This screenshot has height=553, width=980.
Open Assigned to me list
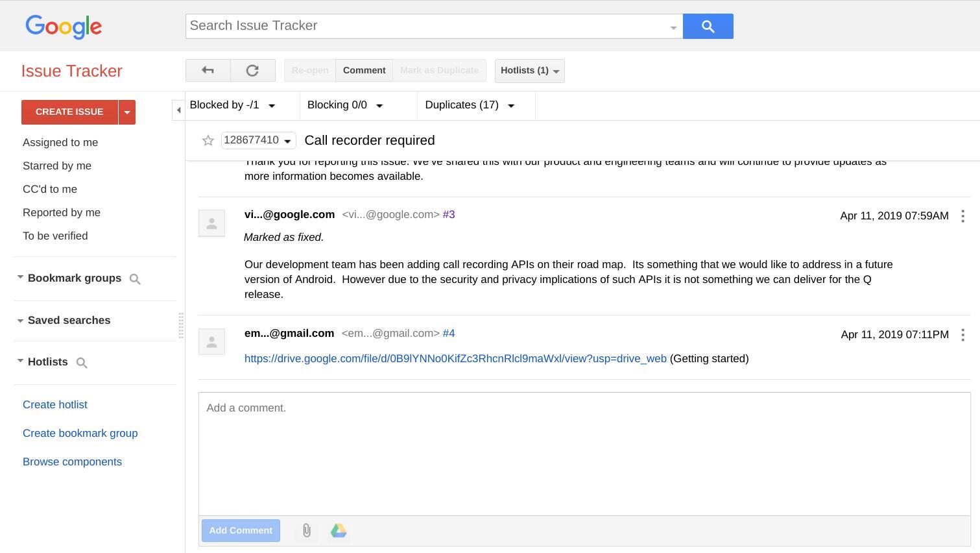60,142
